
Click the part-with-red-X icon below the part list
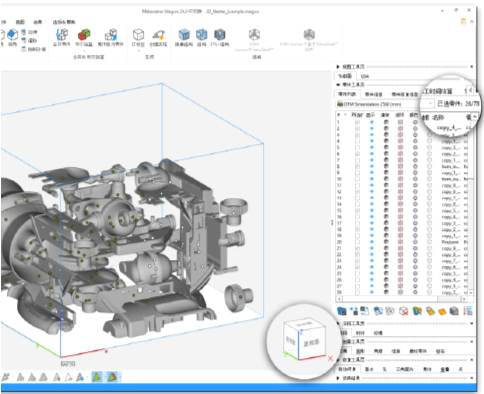pyautogui.click(x=404, y=311)
